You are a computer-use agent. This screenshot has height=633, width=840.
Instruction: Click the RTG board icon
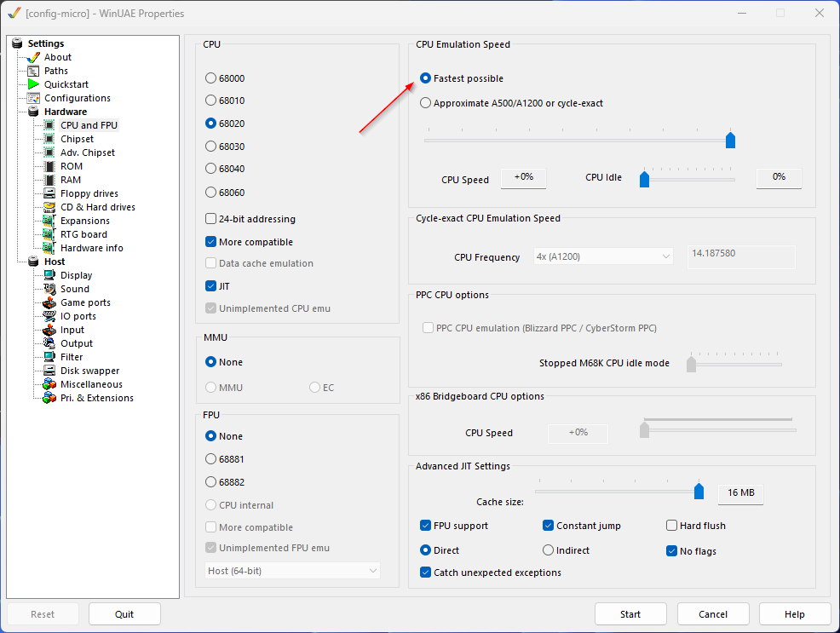point(49,234)
